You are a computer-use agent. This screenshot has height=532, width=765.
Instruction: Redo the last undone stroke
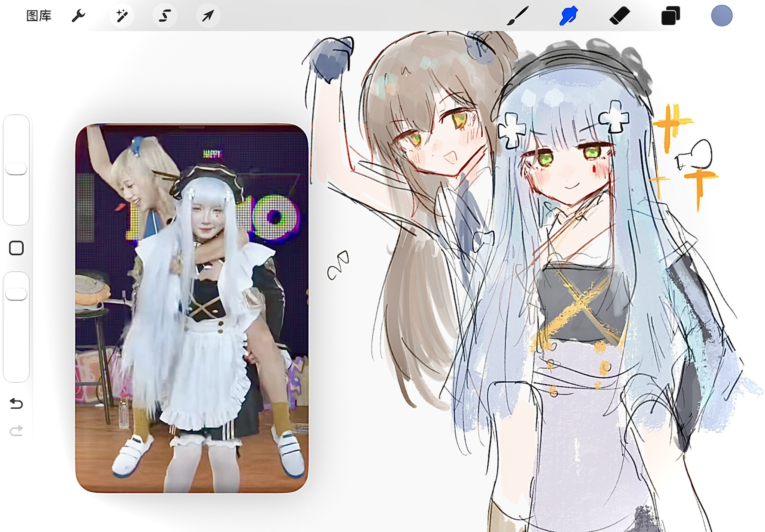click(16, 431)
